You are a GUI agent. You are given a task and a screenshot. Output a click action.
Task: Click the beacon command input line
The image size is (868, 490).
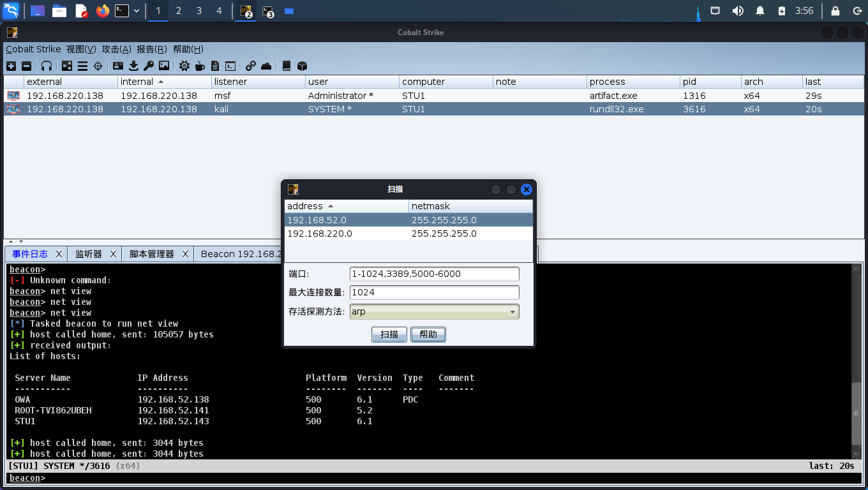click(434, 478)
